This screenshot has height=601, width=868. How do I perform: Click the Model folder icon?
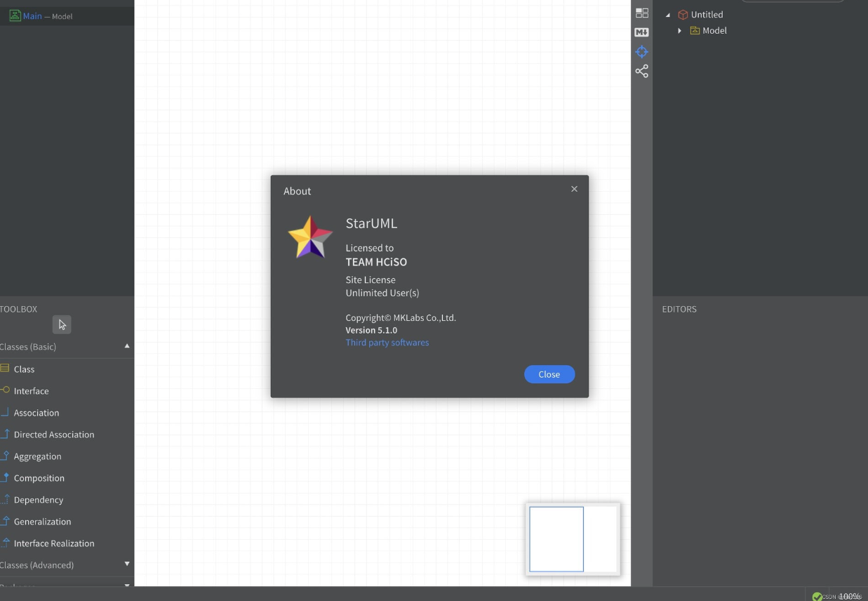(x=695, y=31)
